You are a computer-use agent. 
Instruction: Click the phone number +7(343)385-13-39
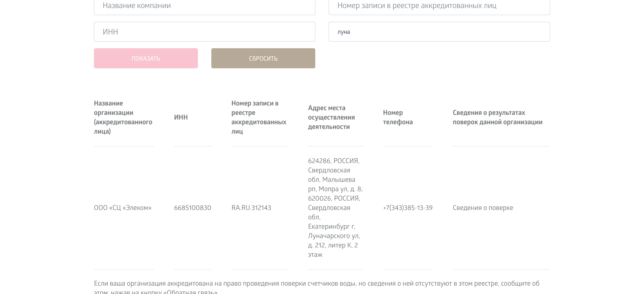pos(408,208)
